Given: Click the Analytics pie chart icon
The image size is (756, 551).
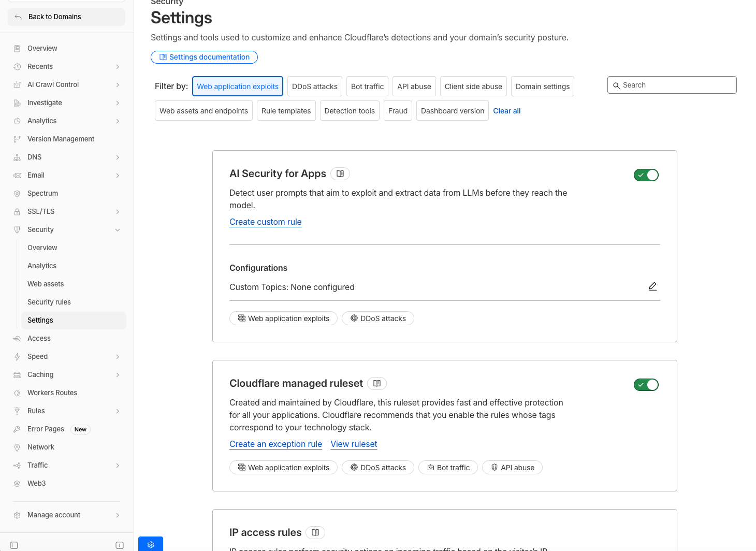Looking at the screenshot, I should point(17,121).
